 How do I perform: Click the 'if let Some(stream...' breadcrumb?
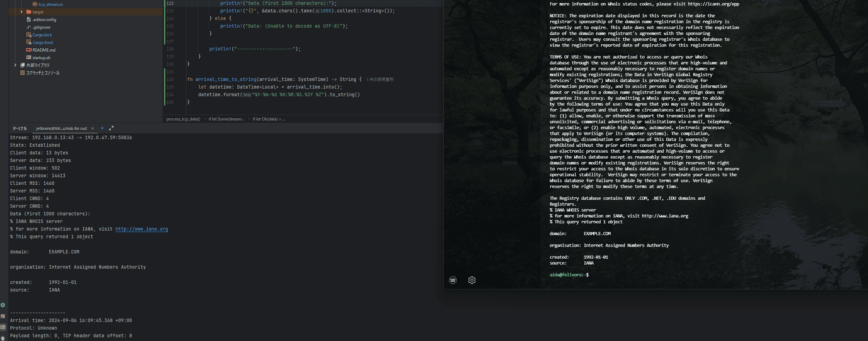(226, 119)
